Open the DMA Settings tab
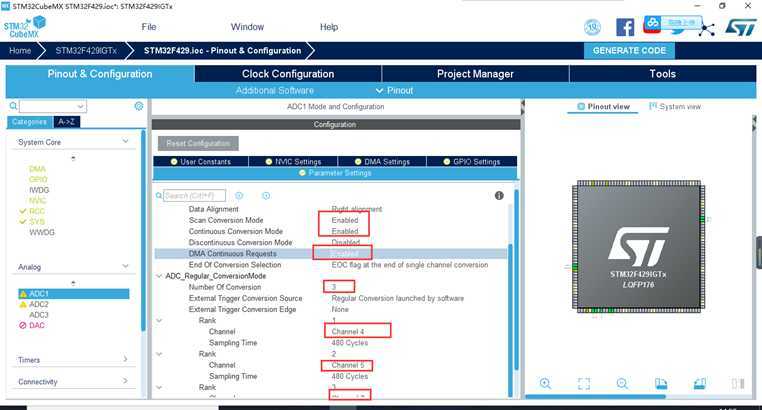The width and height of the screenshot is (762, 410). pos(382,161)
